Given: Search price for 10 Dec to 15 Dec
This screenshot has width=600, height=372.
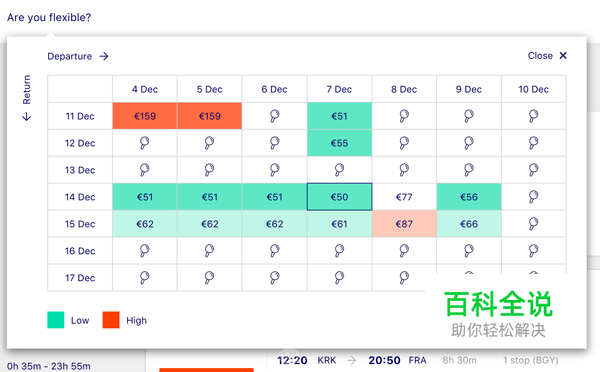Looking at the screenshot, I should click(x=533, y=224).
